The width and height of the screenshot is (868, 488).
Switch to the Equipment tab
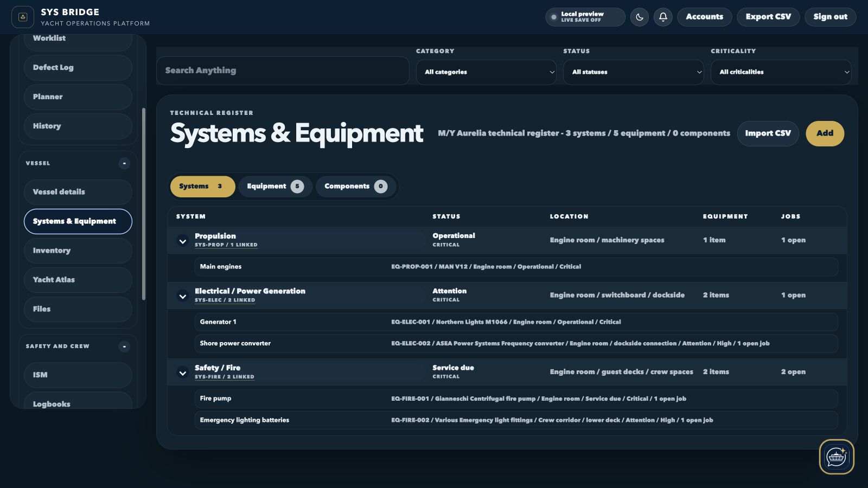(275, 187)
